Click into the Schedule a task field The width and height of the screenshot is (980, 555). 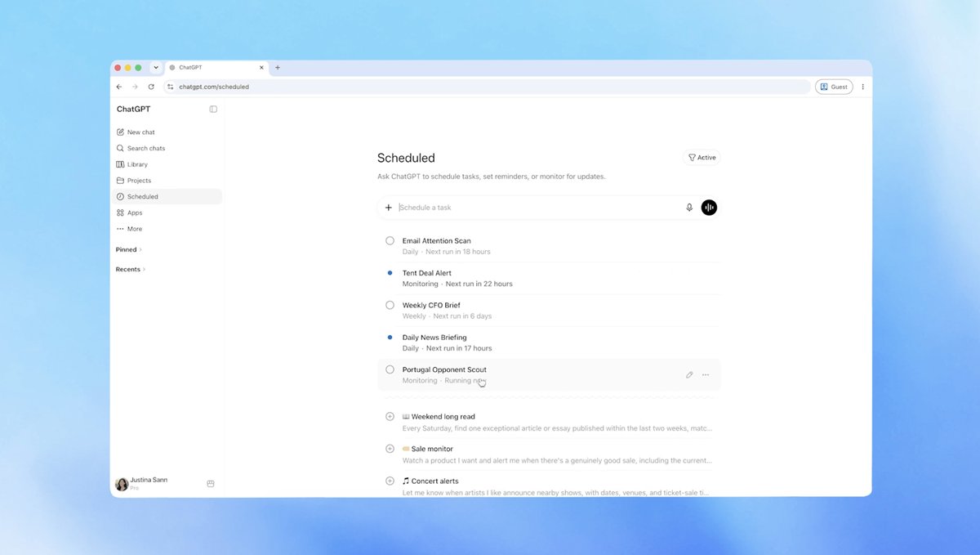[539, 208]
